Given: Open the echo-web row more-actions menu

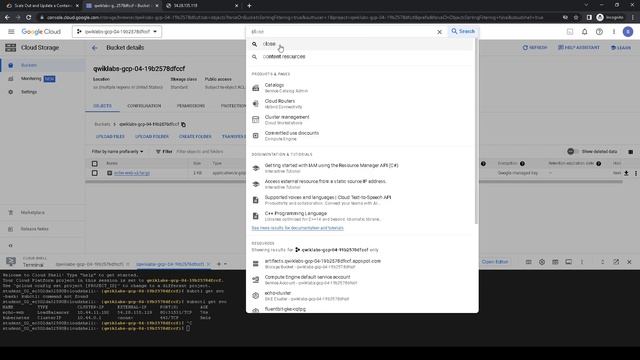Looking at the screenshot, I should [x=636, y=173].
